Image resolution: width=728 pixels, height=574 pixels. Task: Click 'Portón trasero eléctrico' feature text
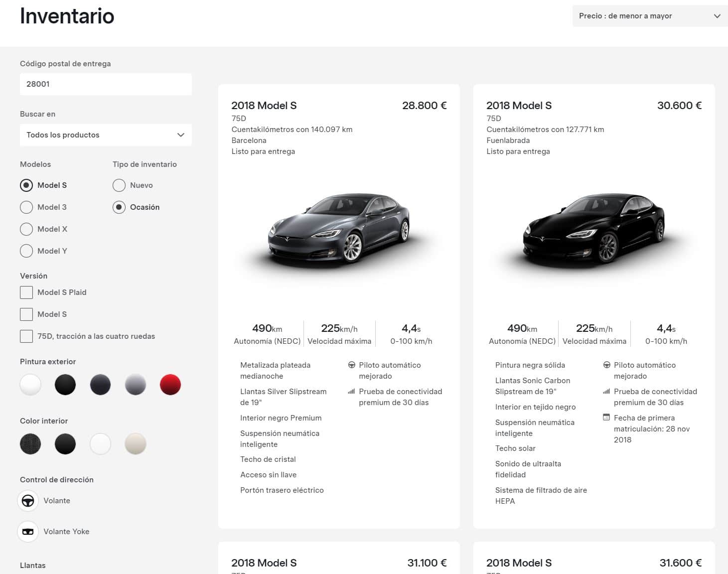(x=282, y=490)
